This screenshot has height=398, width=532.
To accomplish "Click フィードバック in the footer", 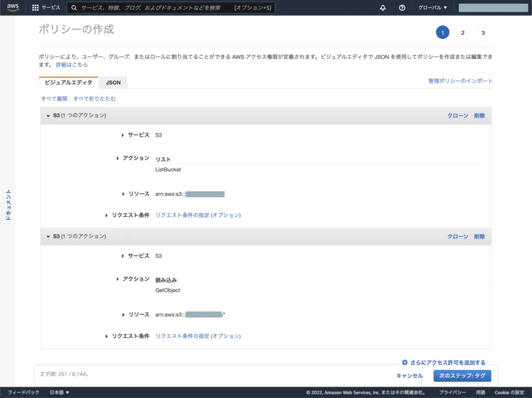I will point(23,392).
